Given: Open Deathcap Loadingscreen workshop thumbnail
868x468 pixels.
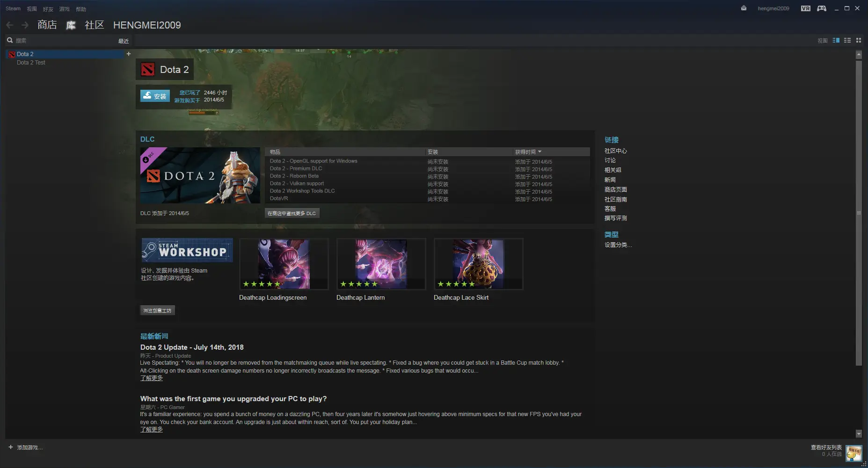Looking at the screenshot, I should [284, 264].
